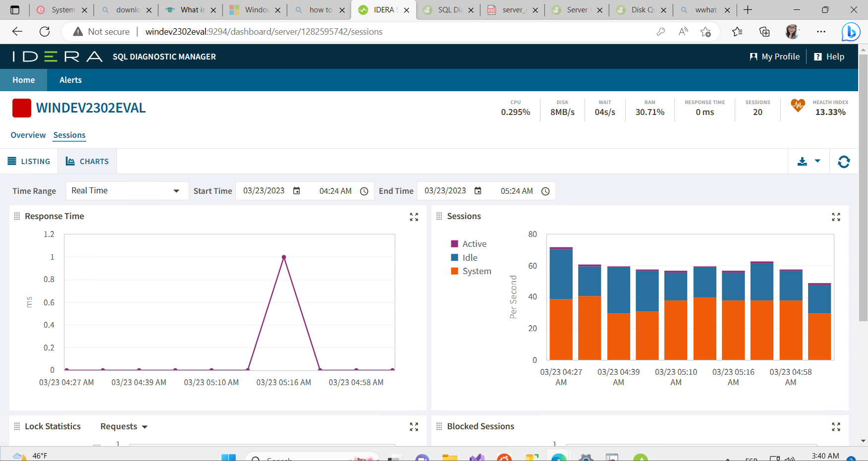Open the Time Range dropdown
Screen dimensions: 868x461
[x=127, y=191]
